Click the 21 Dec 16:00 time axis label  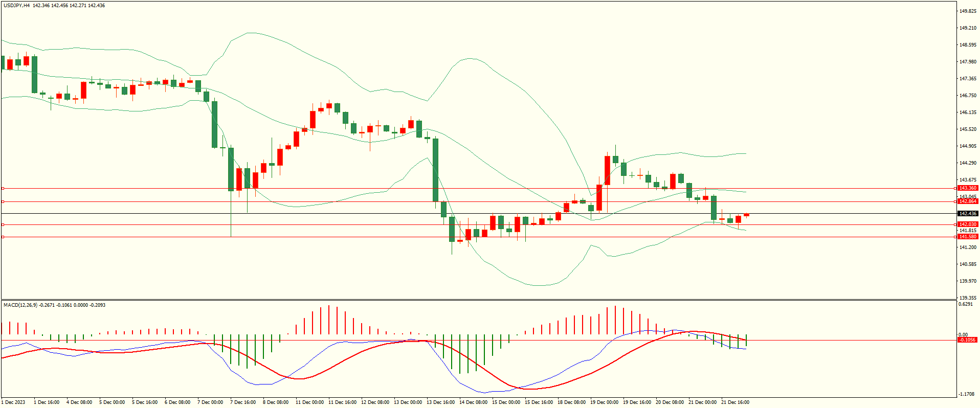735,402
